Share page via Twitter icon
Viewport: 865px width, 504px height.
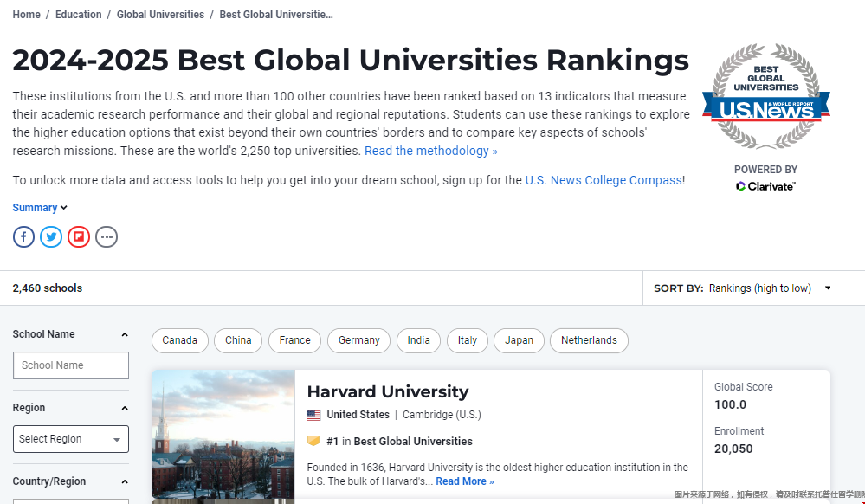51,236
